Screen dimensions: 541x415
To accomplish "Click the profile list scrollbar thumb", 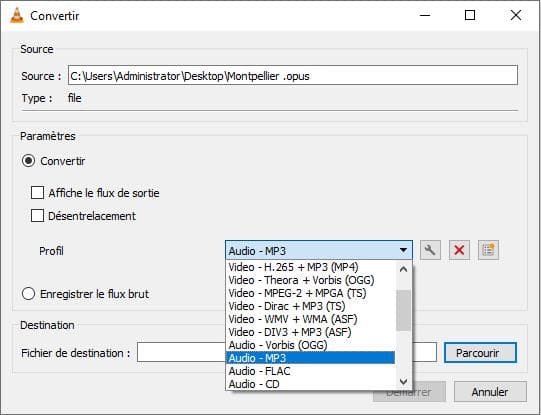I will (403, 310).
